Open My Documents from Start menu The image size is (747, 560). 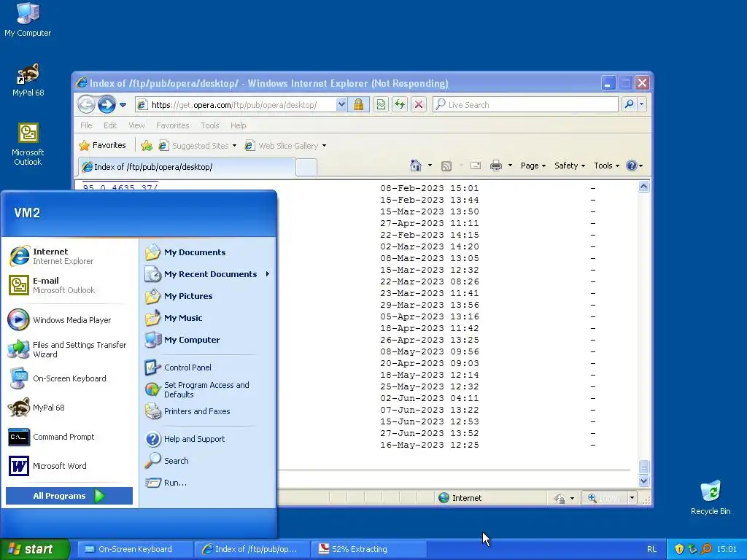click(x=208, y=252)
